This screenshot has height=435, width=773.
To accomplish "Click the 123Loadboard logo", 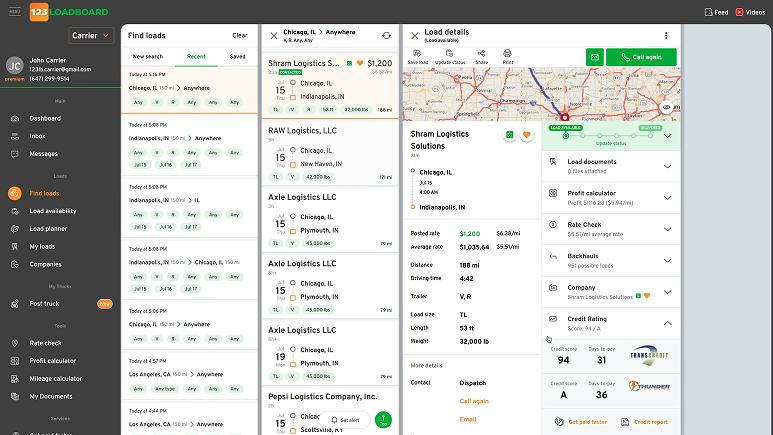I will (69, 12).
